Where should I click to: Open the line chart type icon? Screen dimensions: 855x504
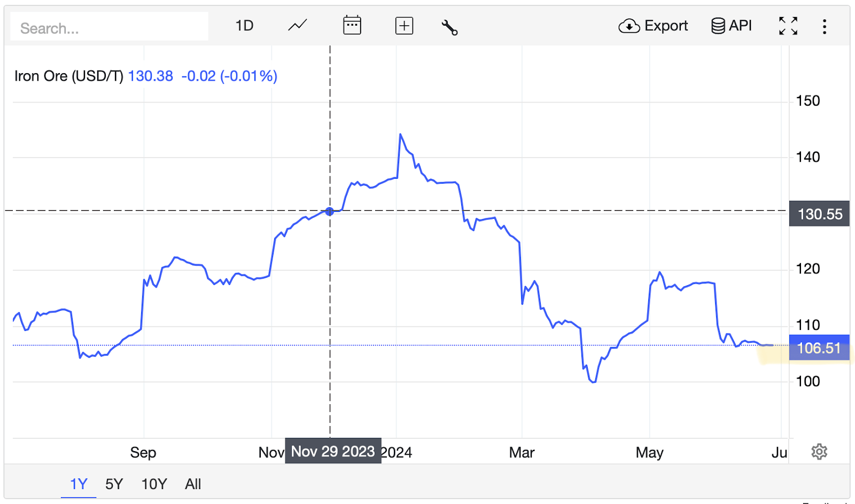click(298, 26)
